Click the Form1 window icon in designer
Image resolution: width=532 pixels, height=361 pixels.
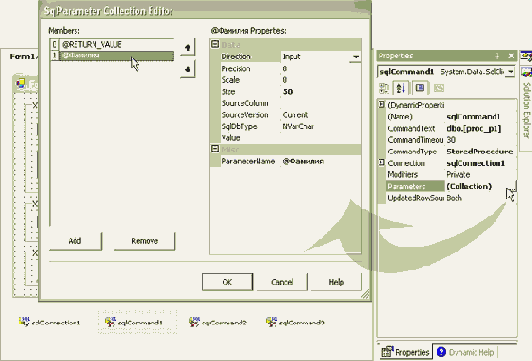point(21,83)
